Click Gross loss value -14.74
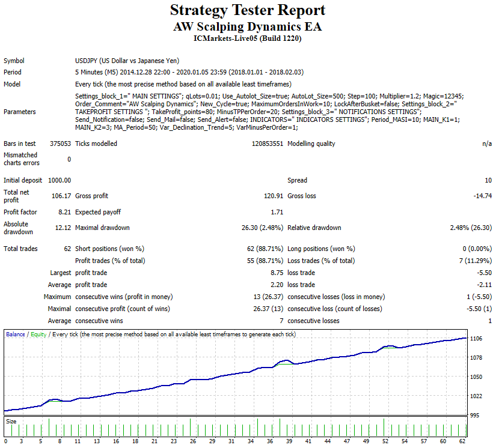 482,196
